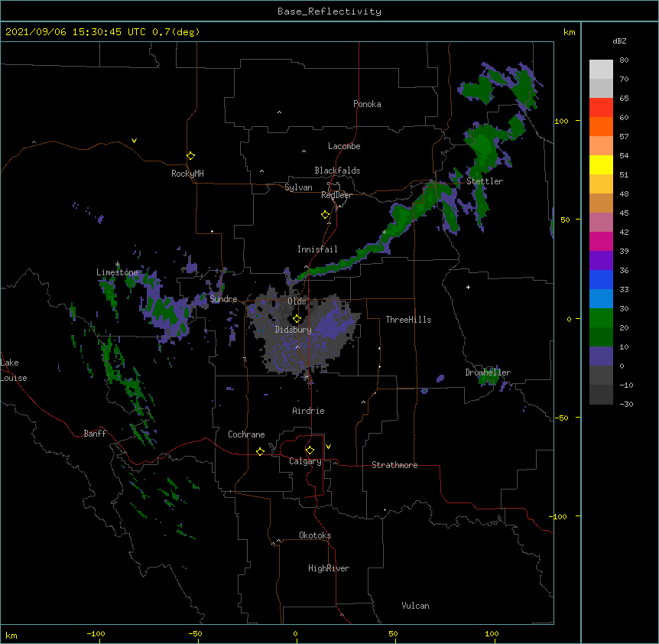Click the yellow diamond marker south of RedDeer

326,215
